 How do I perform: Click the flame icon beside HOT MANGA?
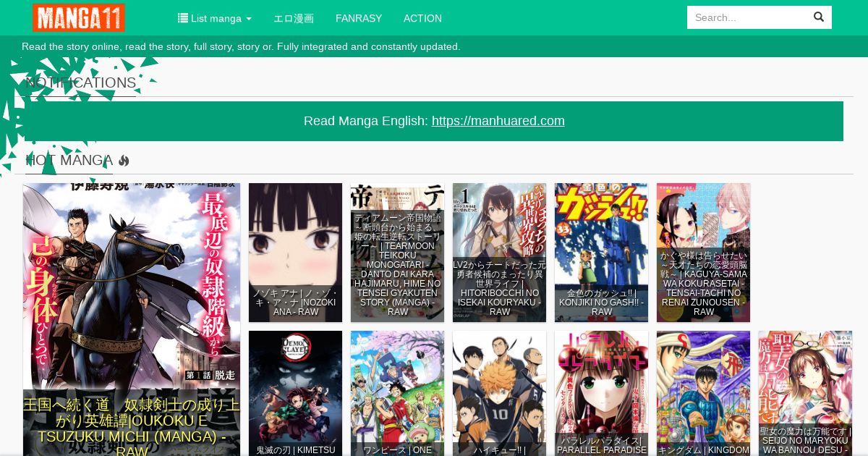124,161
